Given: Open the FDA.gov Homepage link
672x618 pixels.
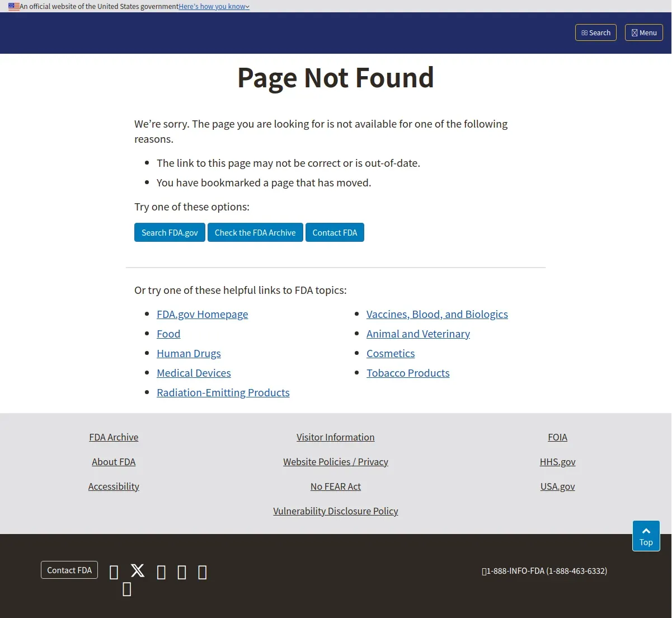Looking at the screenshot, I should (203, 315).
